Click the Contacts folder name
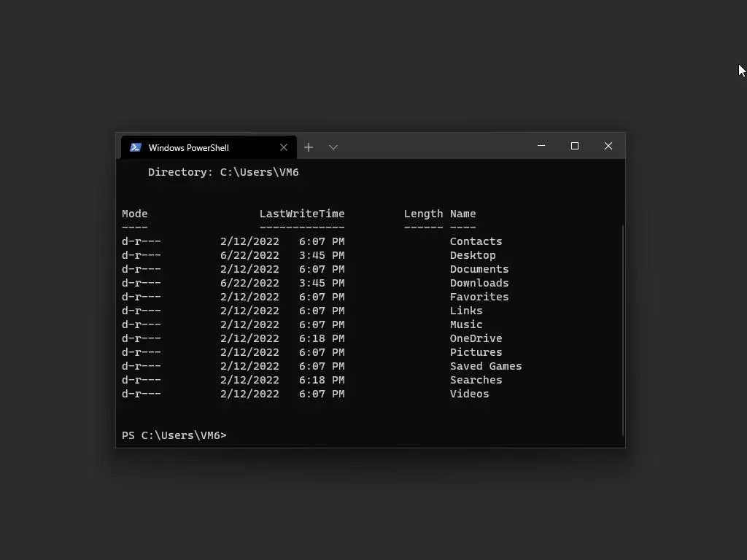 (x=476, y=241)
